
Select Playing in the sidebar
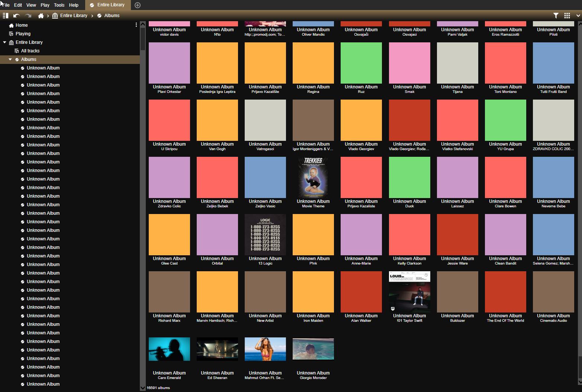tap(23, 34)
